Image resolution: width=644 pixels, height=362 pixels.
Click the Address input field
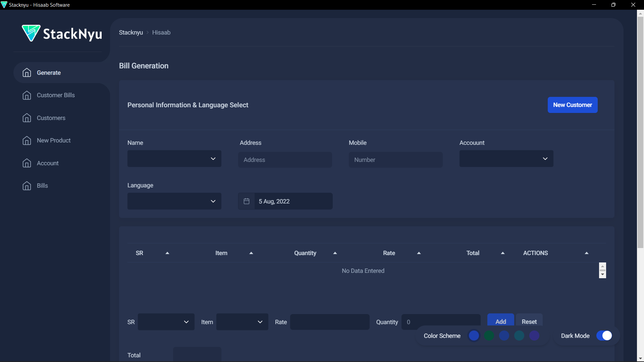tap(285, 160)
